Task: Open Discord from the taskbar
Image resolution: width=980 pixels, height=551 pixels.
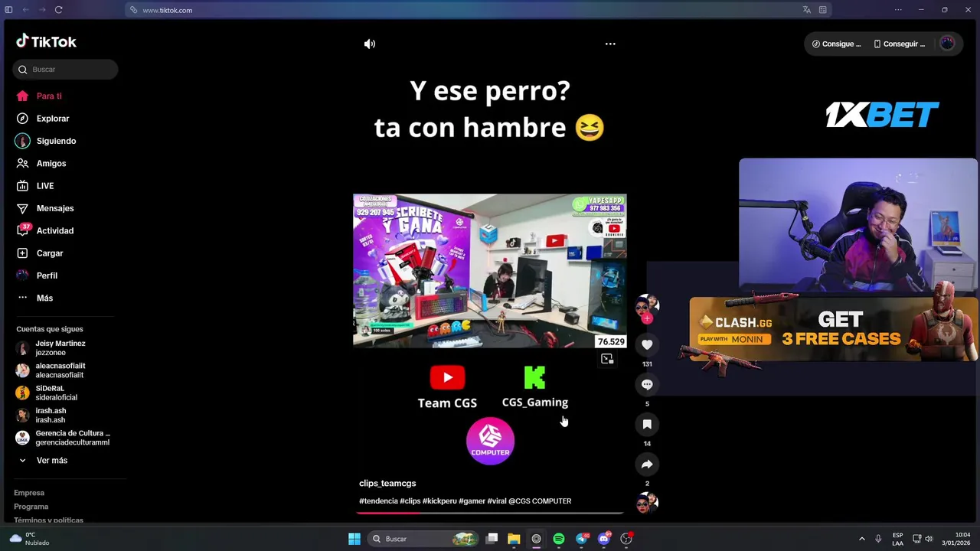Action: coord(604,539)
